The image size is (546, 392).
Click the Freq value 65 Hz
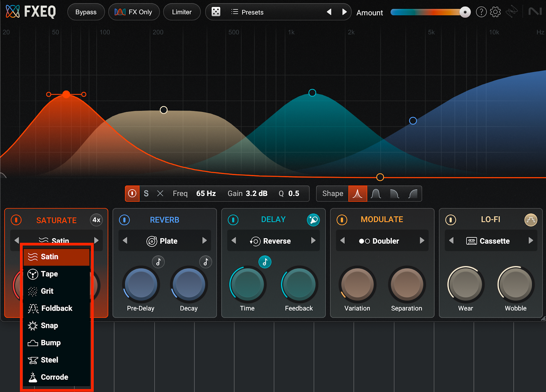[x=206, y=194]
